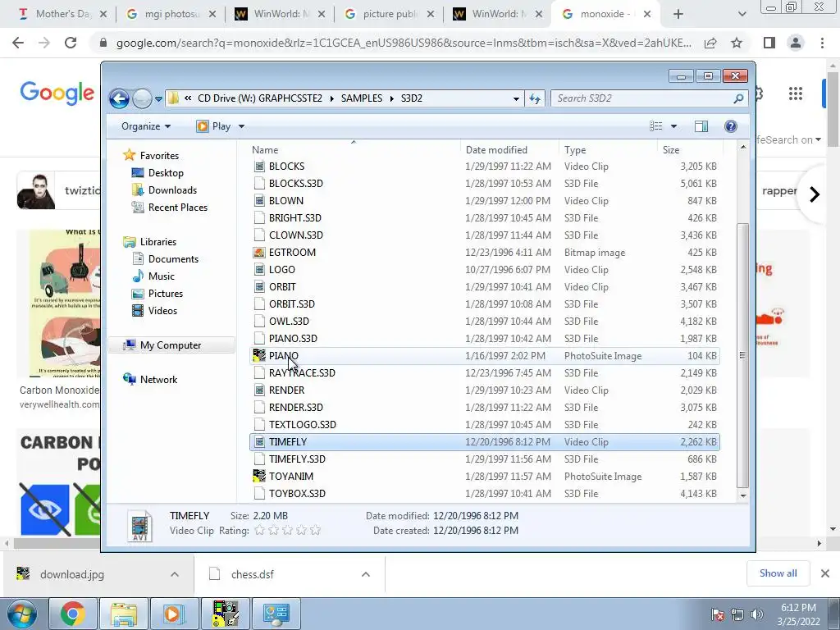Select Videos library

pyautogui.click(x=155, y=311)
